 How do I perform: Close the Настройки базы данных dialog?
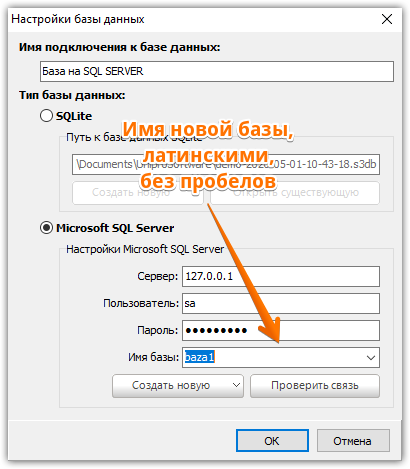click(387, 19)
